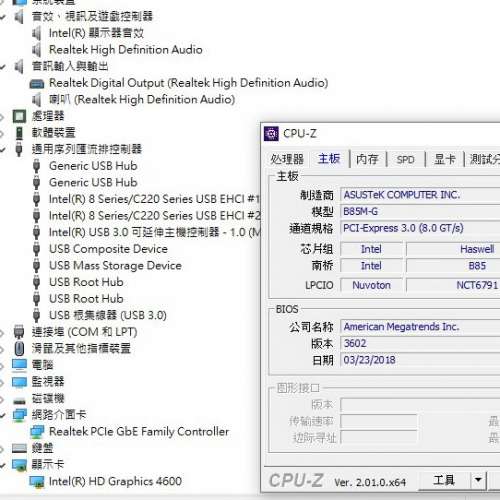Collapse the sound, video and game controllers node
500x500 pixels.
click(3, 17)
